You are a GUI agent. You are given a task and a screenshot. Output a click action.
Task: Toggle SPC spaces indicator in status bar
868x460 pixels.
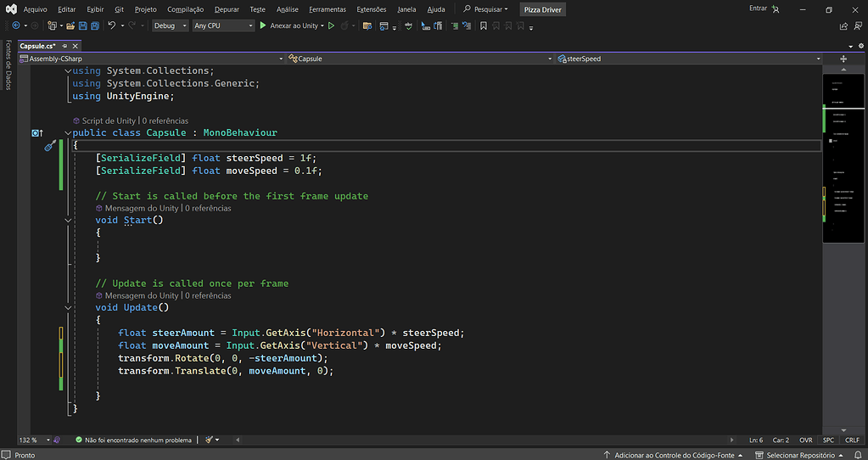828,440
